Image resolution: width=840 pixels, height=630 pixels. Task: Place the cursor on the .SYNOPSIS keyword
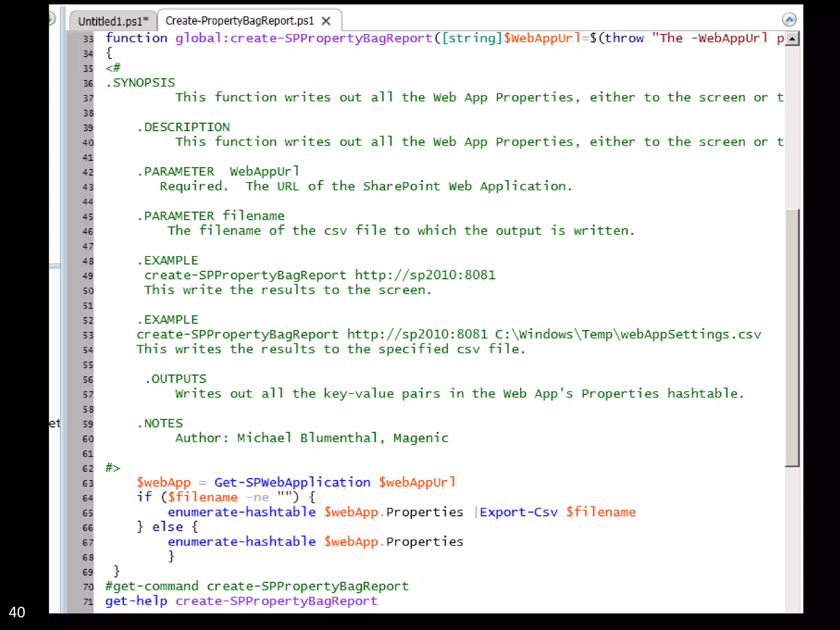140,83
